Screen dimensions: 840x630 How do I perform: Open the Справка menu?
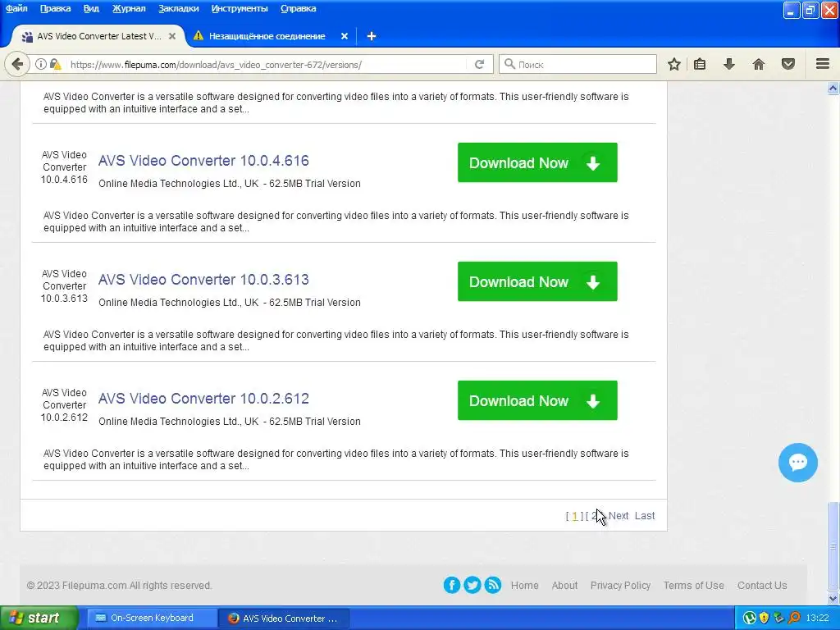[x=299, y=8]
